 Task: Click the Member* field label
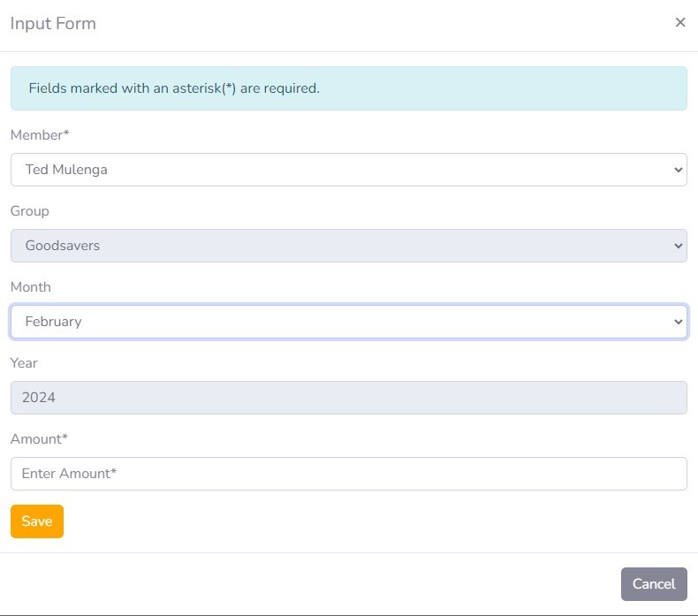click(x=40, y=135)
